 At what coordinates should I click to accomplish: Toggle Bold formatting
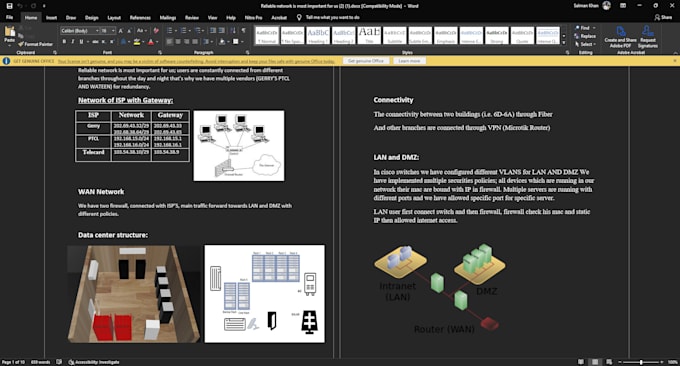point(64,42)
